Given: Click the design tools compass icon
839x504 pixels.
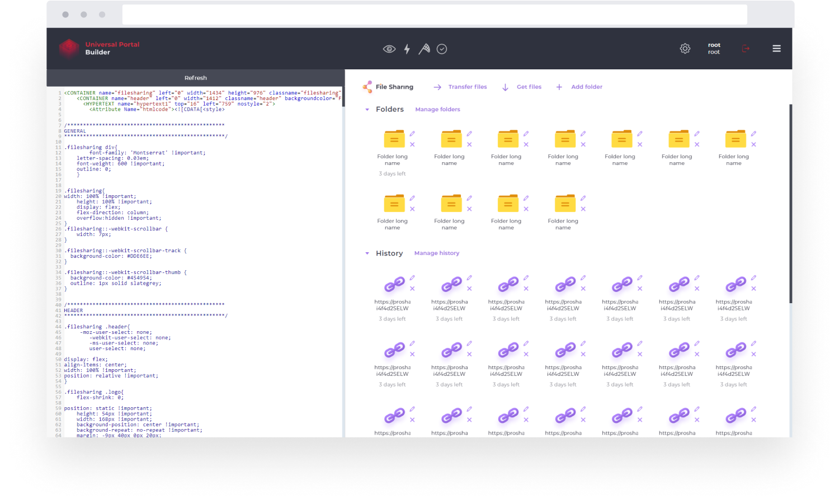Looking at the screenshot, I should pos(425,49).
